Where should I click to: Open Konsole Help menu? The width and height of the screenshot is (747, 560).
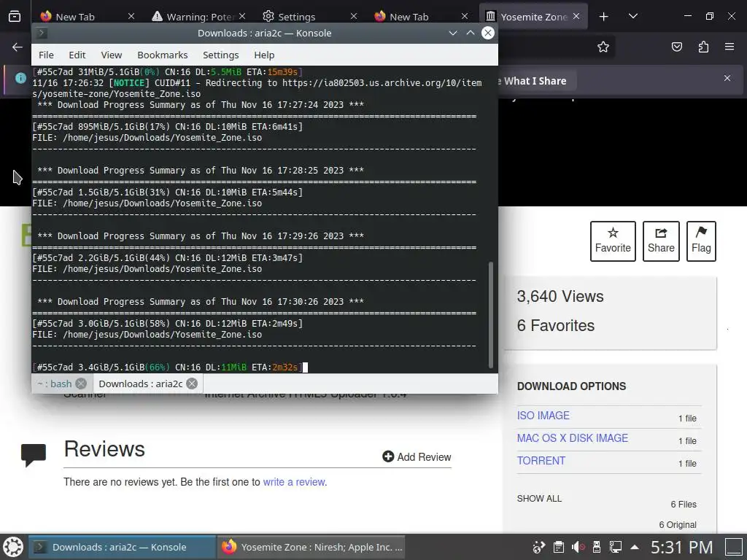point(264,55)
